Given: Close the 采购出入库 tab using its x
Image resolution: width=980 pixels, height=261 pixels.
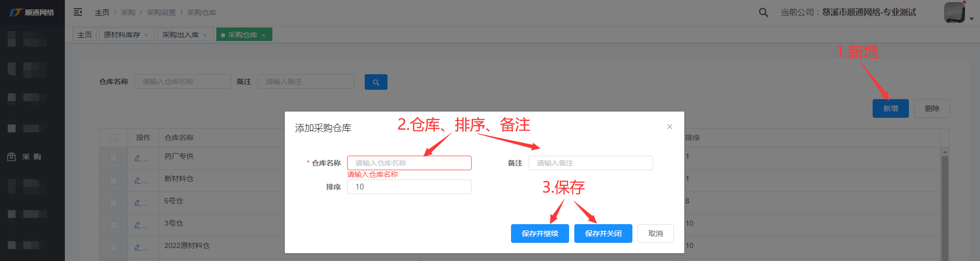Looking at the screenshot, I should pos(205,35).
